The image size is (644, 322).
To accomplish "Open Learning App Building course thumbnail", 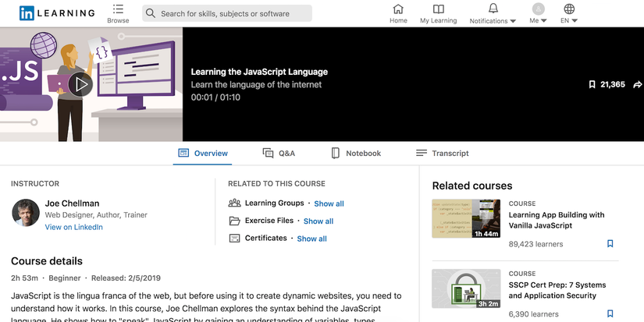I will click(466, 218).
